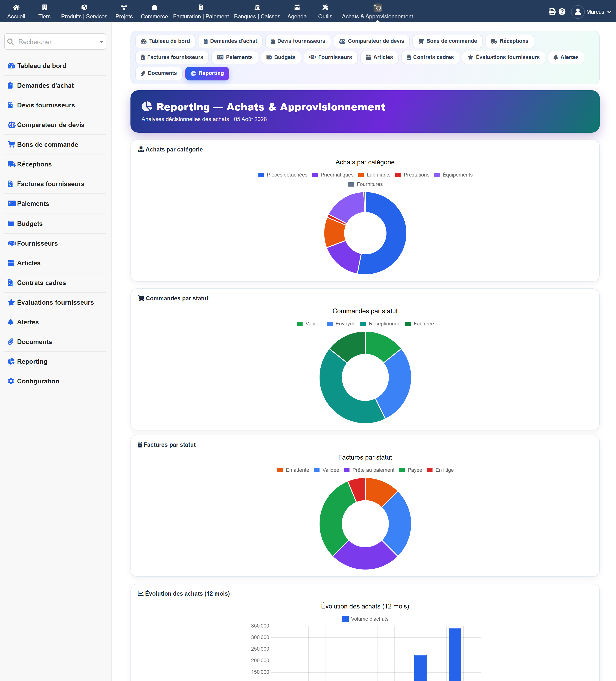Open Outils wrench icon
This screenshot has height=681, width=616.
325,7
